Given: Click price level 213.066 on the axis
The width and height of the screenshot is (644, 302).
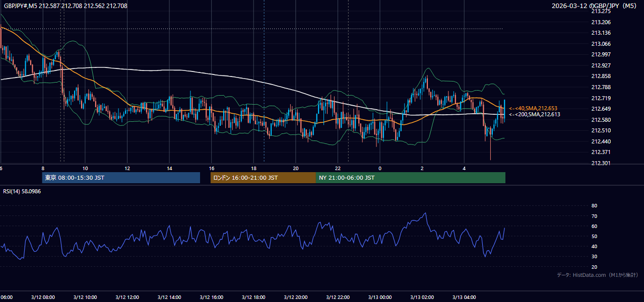Looking at the screenshot, I should (x=601, y=44).
